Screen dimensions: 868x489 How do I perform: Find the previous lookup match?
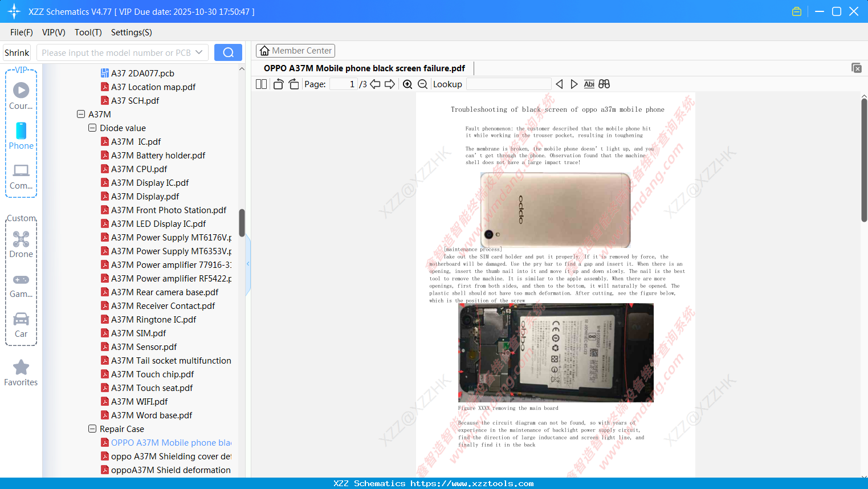click(x=559, y=84)
